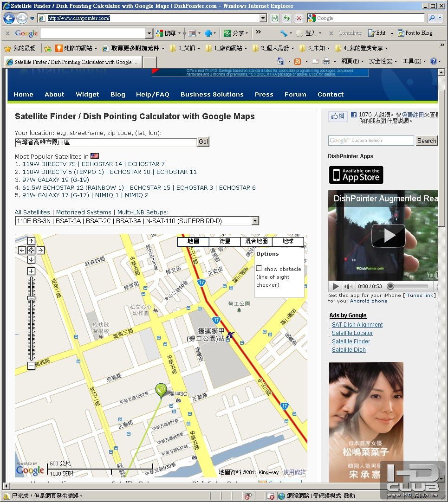
Task: Click the Read Mail envelope icon
Action: coord(315,61)
